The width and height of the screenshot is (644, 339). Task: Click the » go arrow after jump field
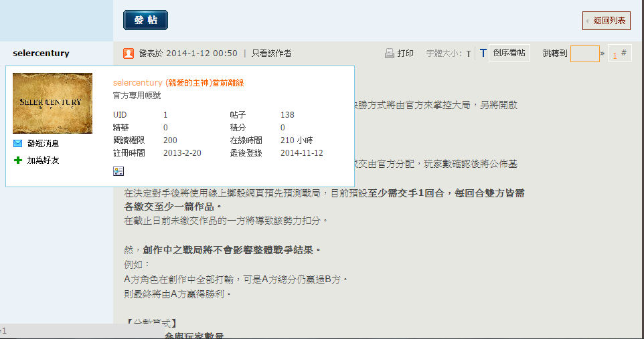click(x=602, y=53)
